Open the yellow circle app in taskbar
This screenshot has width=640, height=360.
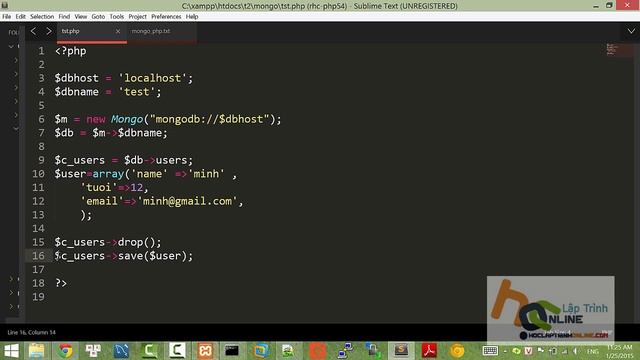pos(457,351)
